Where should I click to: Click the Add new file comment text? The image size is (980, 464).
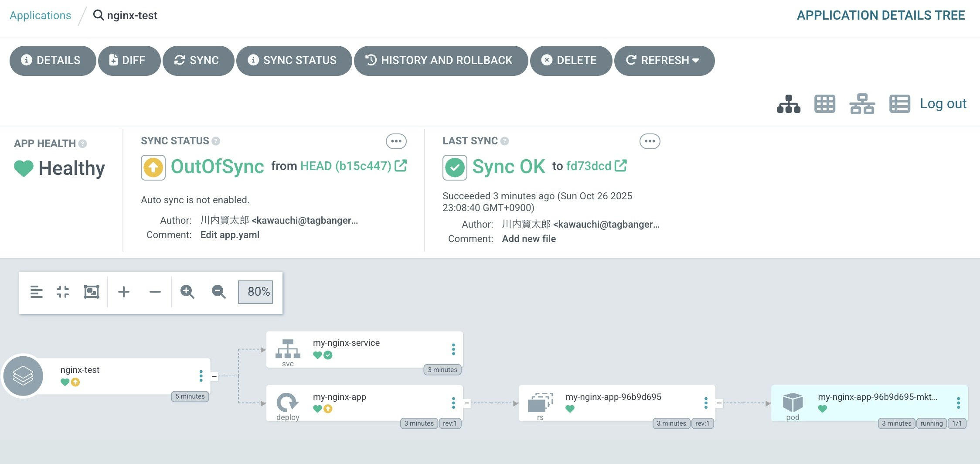point(529,239)
